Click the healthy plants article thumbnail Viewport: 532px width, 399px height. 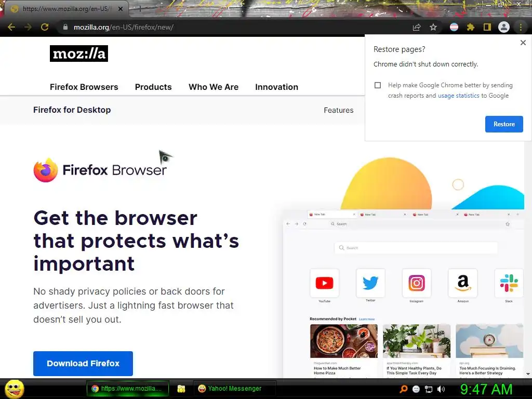click(x=417, y=341)
